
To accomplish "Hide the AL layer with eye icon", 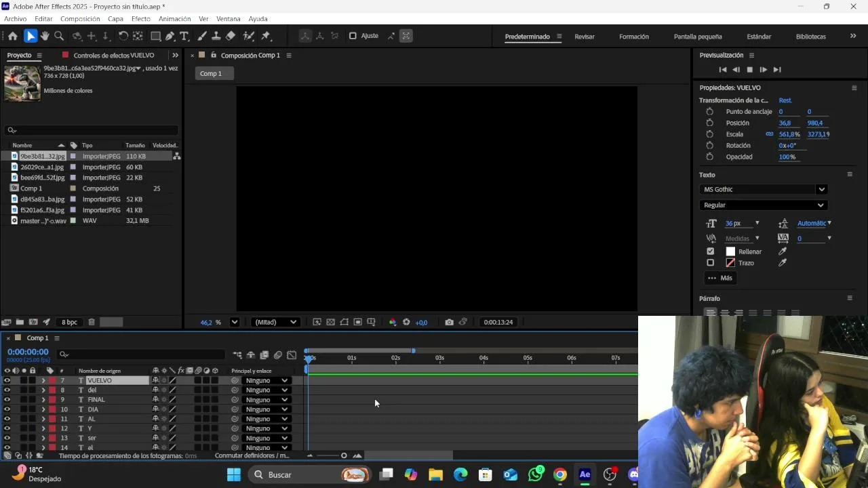I will pos(7,419).
